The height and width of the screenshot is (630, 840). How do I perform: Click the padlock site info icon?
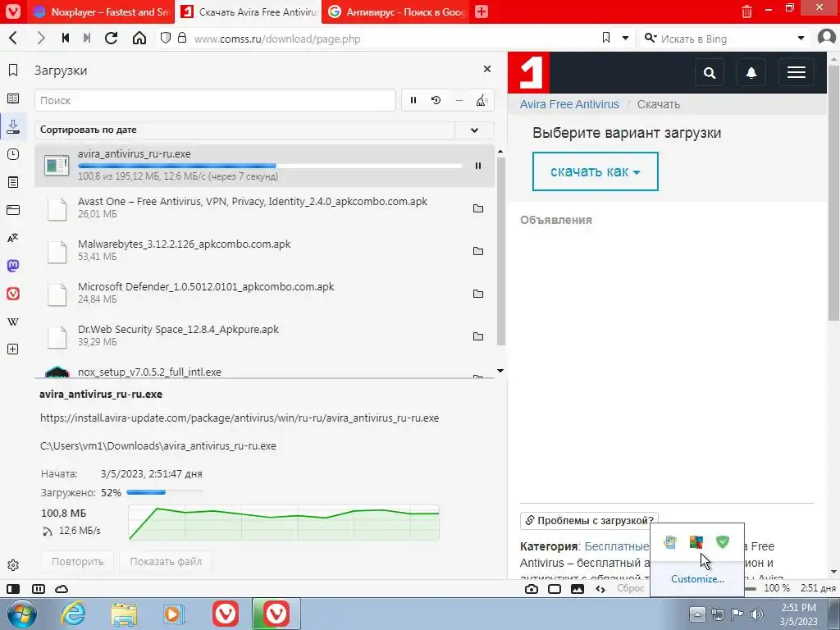(x=182, y=38)
